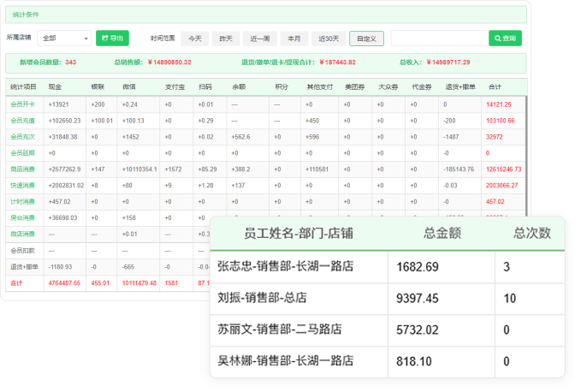Select employee row 吴林娜-销售部-长湖一路店
The height and width of the screenshot is (392, 581).
point(388,362)
